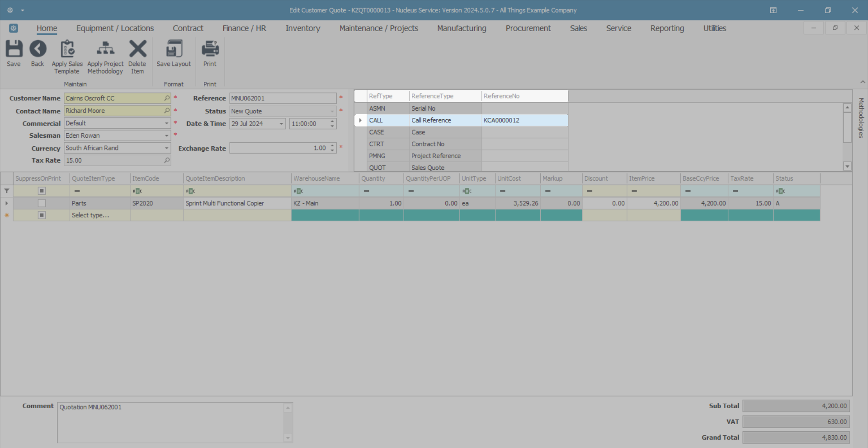
Task: Click the grid filter funnel icon
Action: pyautogui.click(x=7, y=191)
